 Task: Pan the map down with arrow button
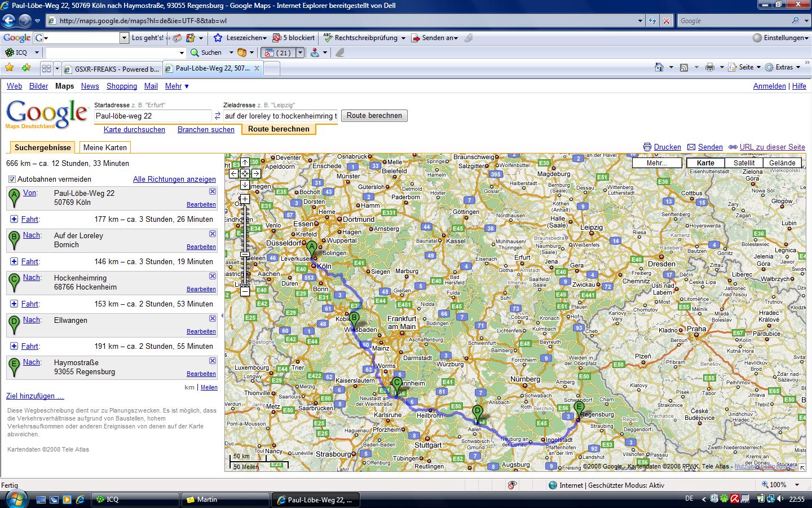[245, 185]
